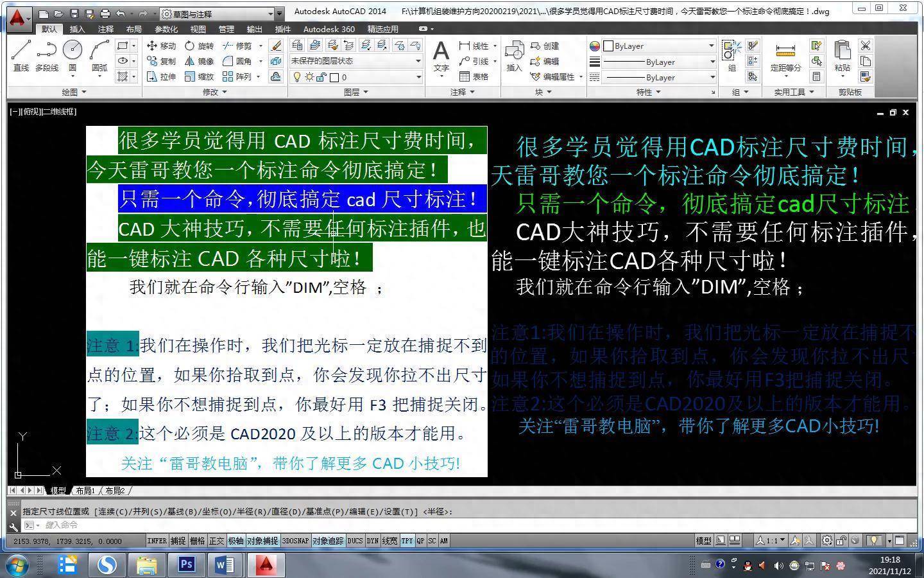The width and height of the screenshot is (924, 578).
Task: Open the 文字 (Text) annotation tool
Action: tap(441, 55)
